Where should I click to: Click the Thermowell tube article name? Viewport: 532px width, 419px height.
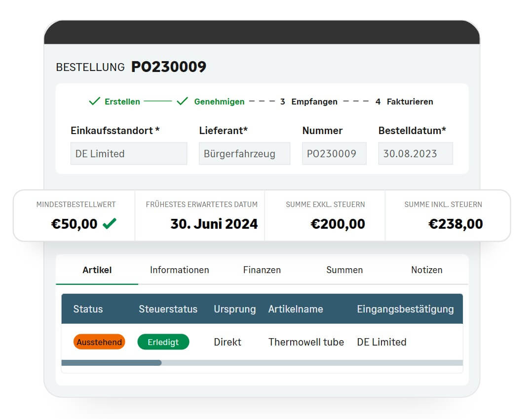[306, 342]
